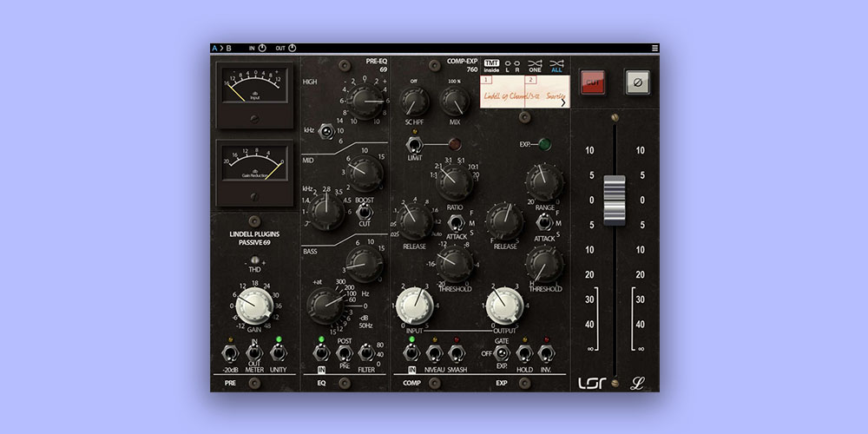Image resolution: width=868 pixels, height=434 pixels.
Task: Click the OUT power icon in top bar
Action: 293,48
